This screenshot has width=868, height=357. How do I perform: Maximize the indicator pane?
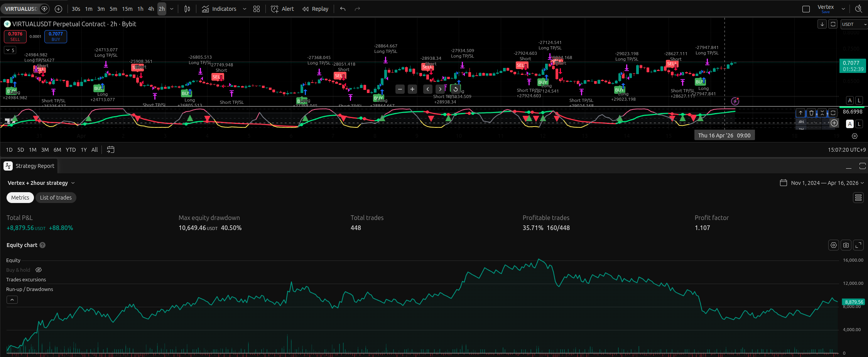(x=833, y=113)
